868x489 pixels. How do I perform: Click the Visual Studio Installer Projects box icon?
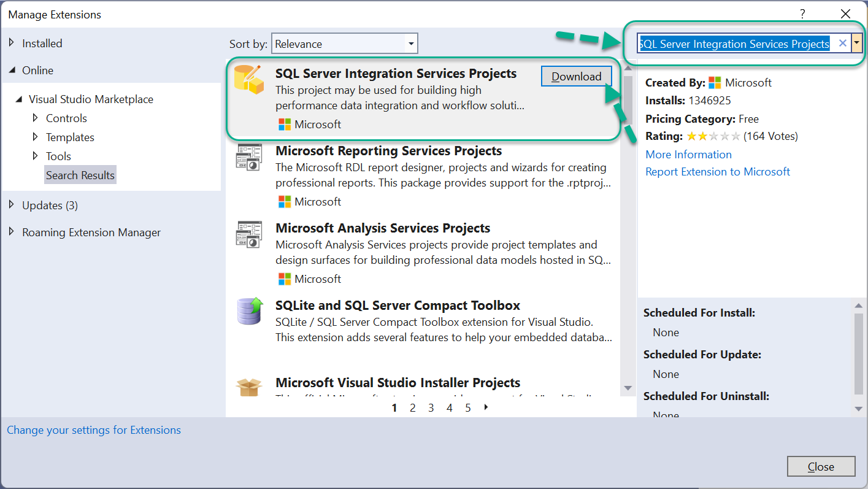248,387
